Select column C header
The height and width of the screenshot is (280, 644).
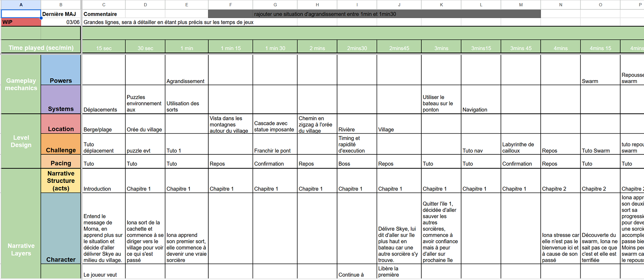[104, 5]
